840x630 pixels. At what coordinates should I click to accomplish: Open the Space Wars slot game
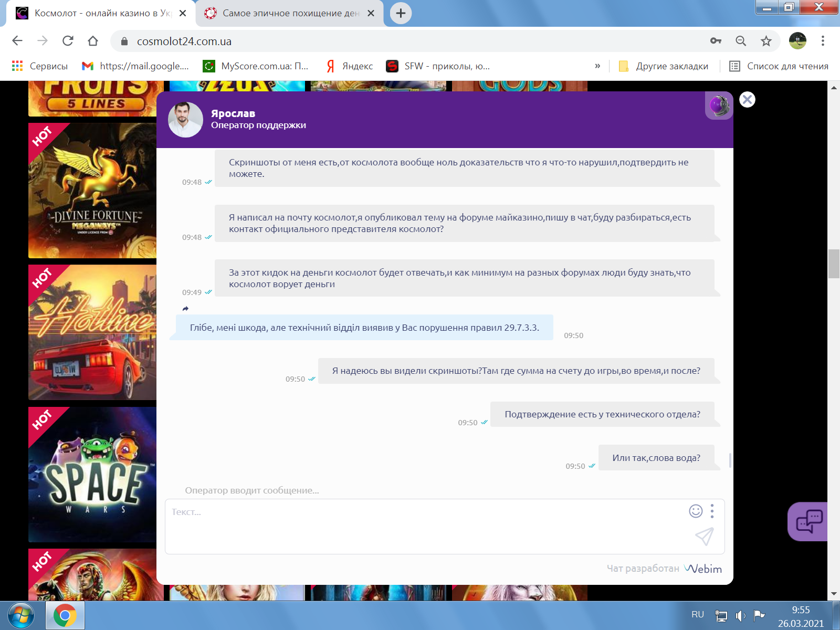(92, 475)
